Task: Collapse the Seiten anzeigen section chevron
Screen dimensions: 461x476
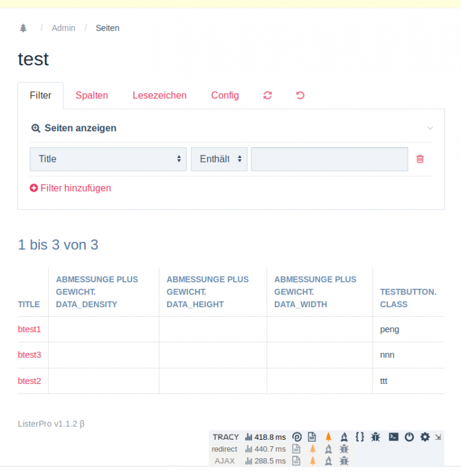Action: pyautogui.click(x=430, y=128)
